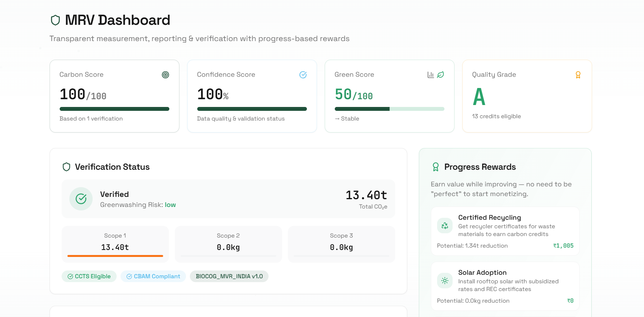The image size is (644, 317).
Task: Click the 'Based on 1 verification' text
Action: [91, 119]
